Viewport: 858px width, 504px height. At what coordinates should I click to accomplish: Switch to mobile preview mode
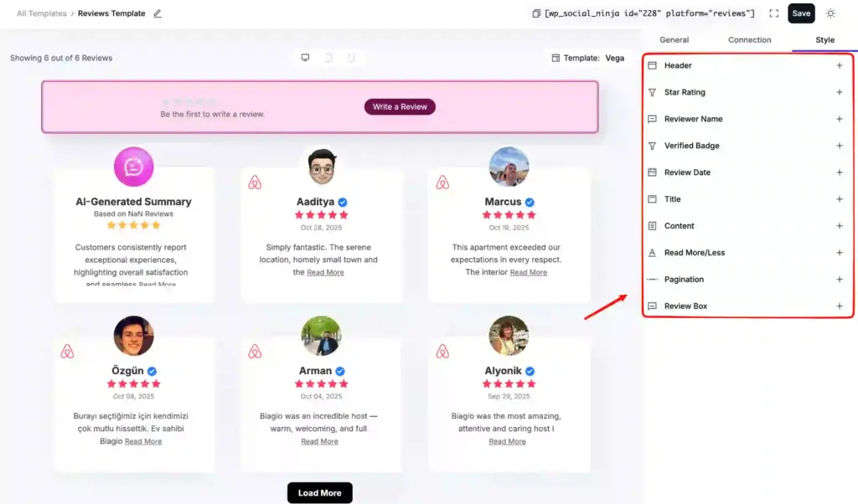coord(350,58)
